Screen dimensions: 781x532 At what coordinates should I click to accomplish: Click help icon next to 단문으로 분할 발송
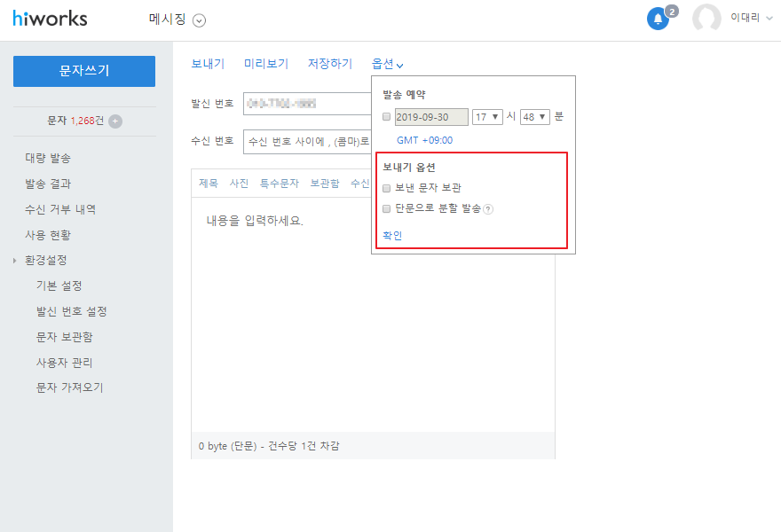point(488,209)
